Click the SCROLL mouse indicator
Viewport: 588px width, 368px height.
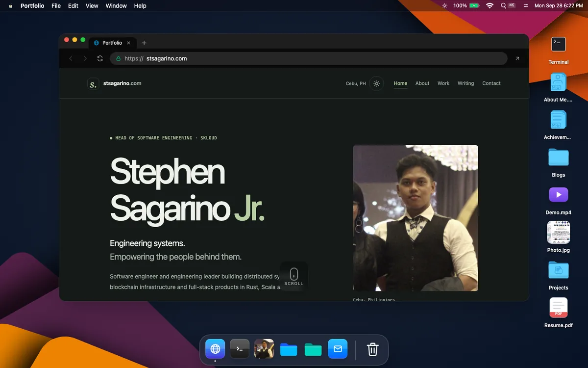point(294,276)
